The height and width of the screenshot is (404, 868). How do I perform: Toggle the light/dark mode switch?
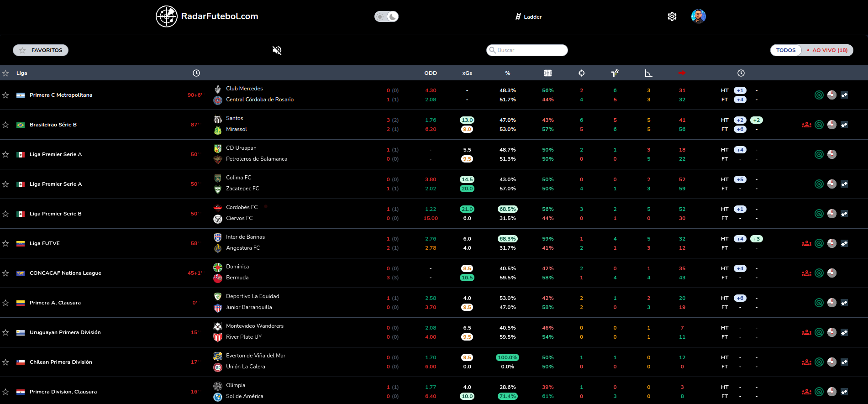[x=387, y=16]
